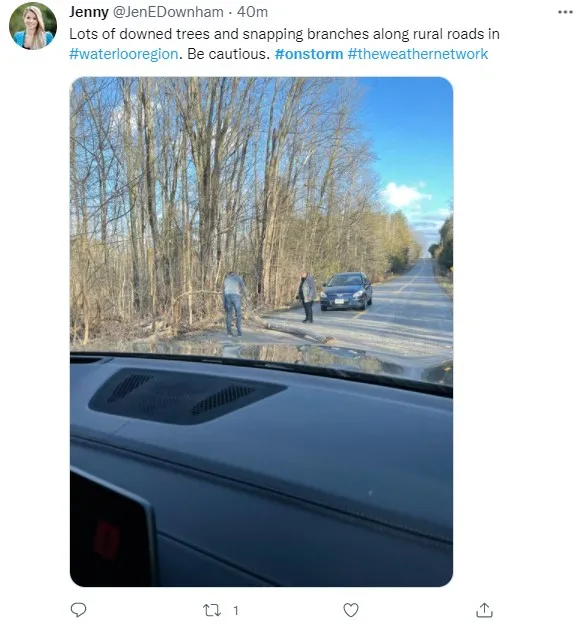Click the man bending over fallen branch

[x=234, y=304]
